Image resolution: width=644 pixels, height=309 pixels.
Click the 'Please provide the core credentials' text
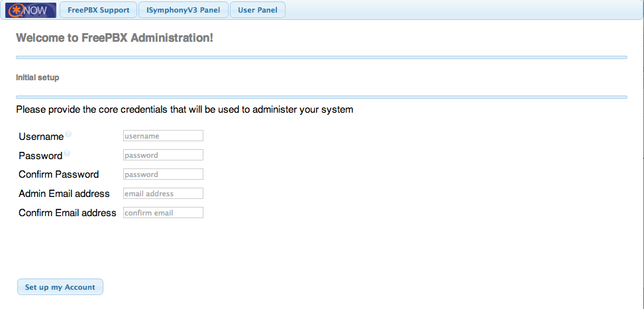(x=184, y=110)
